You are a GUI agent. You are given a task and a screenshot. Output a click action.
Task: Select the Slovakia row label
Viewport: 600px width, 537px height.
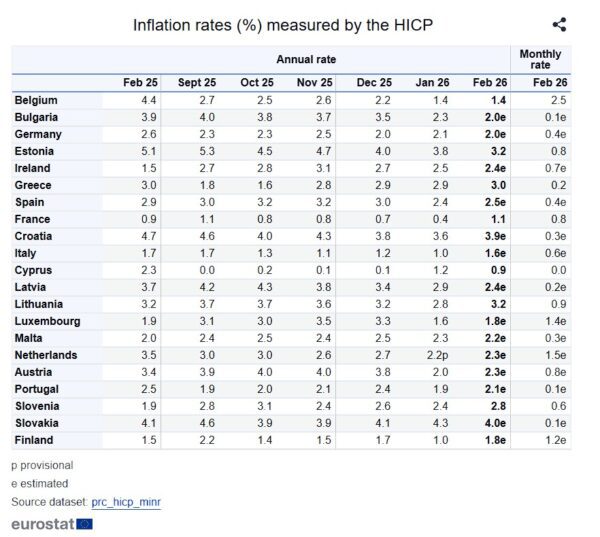[38, 423]
